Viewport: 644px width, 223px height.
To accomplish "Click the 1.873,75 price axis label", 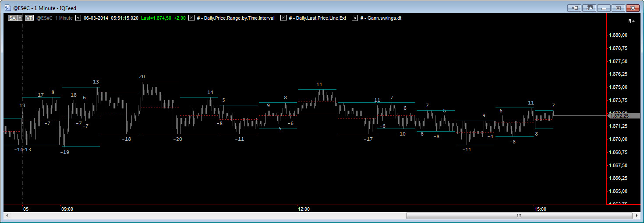I will (619, 100).
